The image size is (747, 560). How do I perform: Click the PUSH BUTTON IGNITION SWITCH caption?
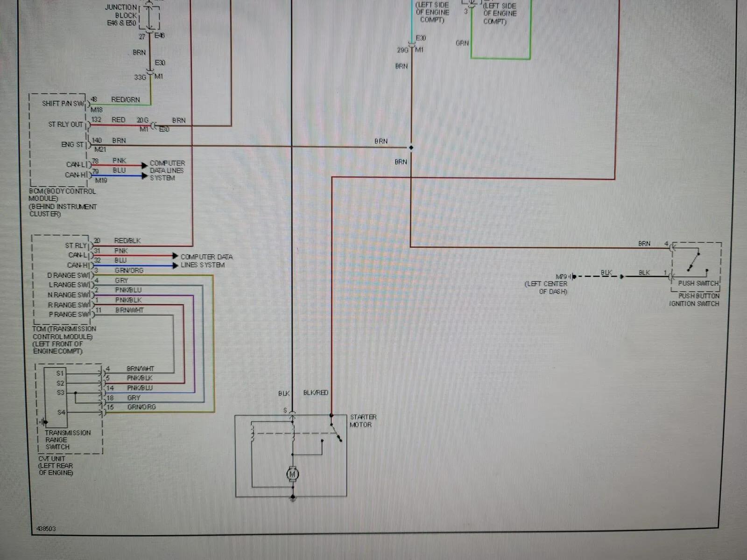pyautogui.click(x=694, y=300)
